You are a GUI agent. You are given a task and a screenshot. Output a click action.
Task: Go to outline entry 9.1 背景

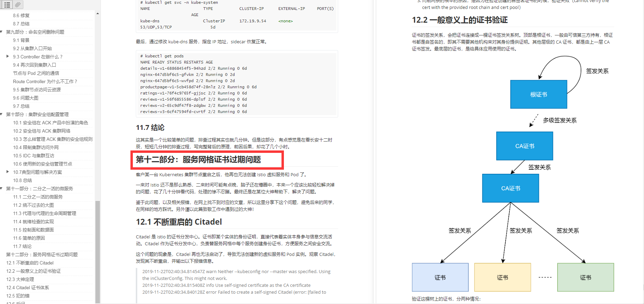[x=21, y=40]
